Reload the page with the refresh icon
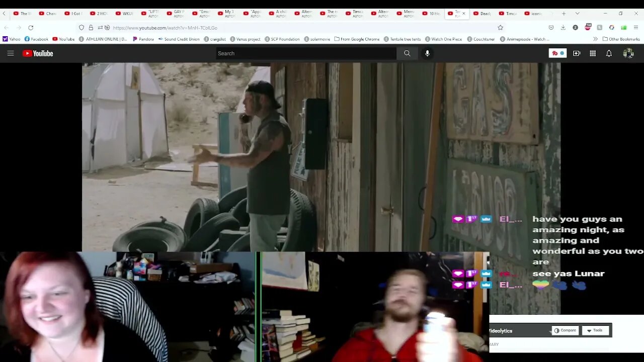 tap(31, 28)
